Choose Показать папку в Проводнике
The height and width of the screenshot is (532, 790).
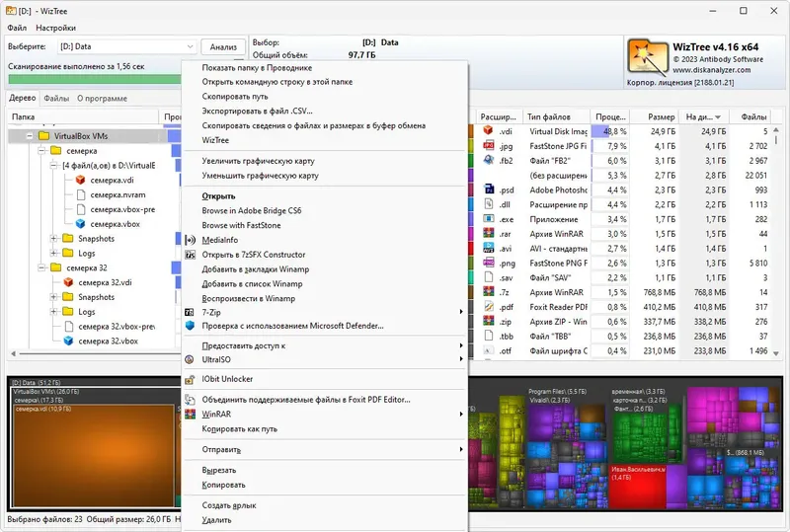click(x=257, y=67)
